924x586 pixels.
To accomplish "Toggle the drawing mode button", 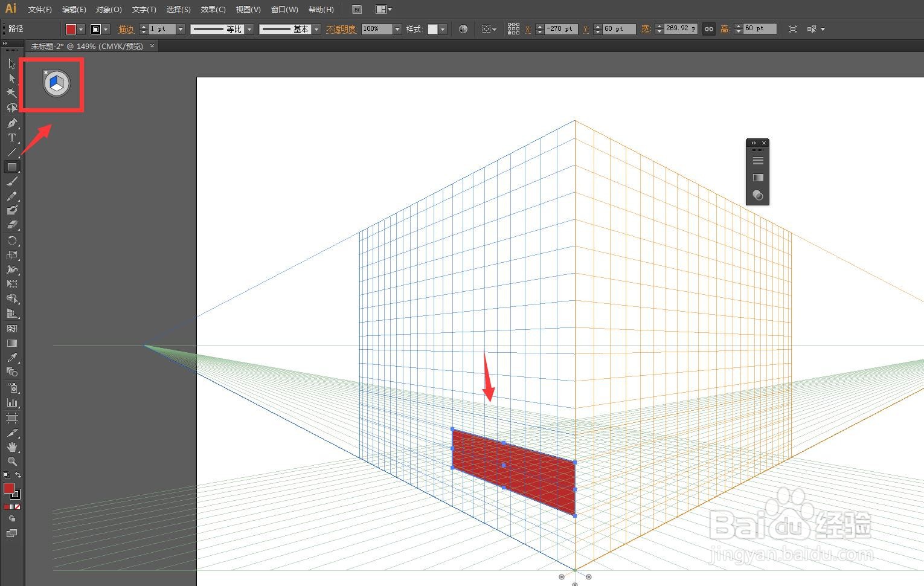I will click(11, 519).
